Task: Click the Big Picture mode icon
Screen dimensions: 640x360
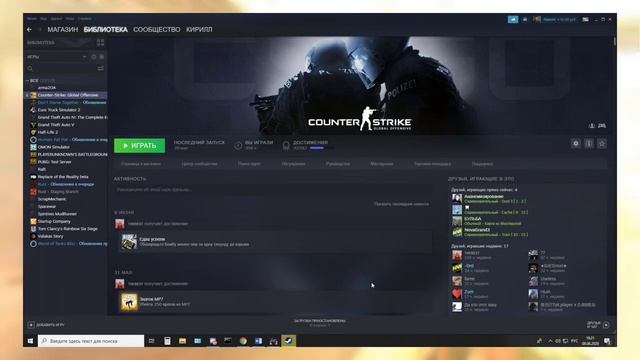Action: coord(585,19)
